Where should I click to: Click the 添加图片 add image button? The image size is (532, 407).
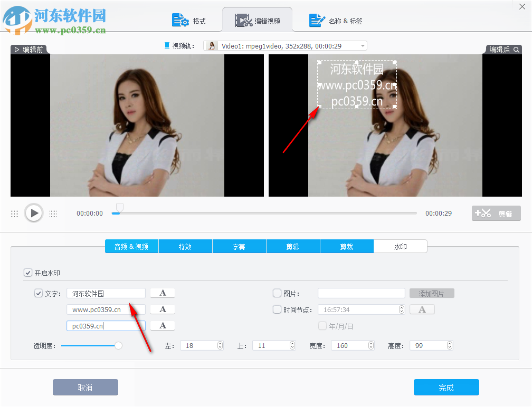pos(431,293)
